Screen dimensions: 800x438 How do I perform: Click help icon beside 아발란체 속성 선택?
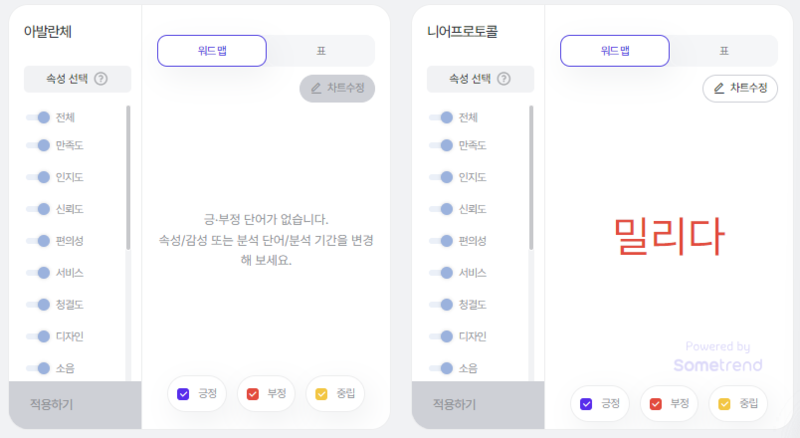coord(101,79)
